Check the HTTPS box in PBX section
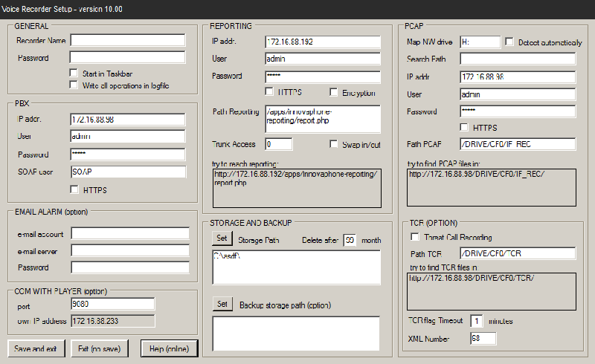The height and width of the screenshot is (364, 595). (74, 189)
